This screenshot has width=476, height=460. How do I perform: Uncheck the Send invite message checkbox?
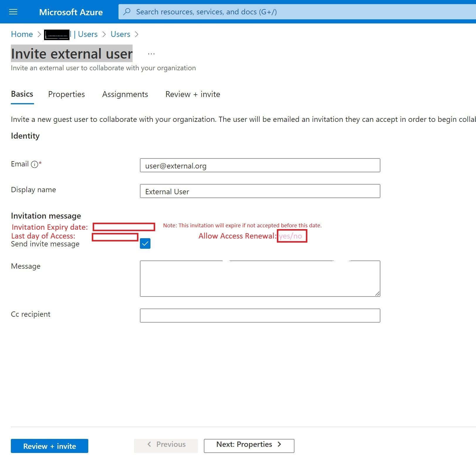click(x=145, y=243)
